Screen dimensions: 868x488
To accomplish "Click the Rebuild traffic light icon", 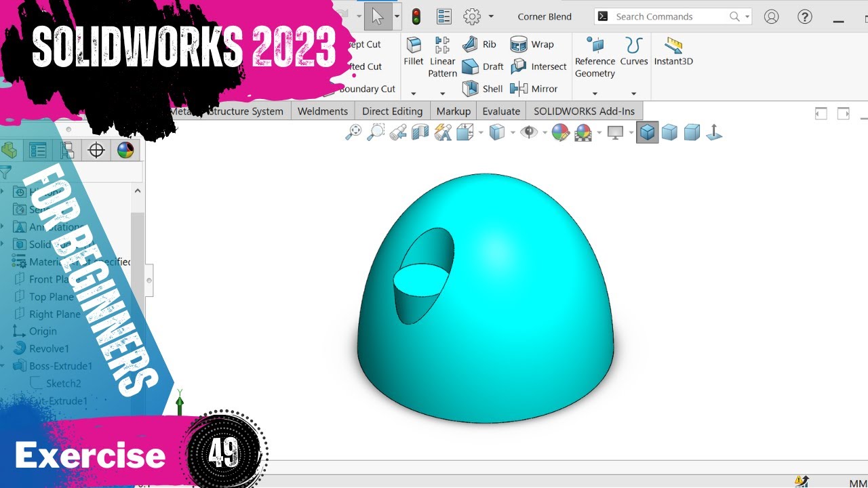I will [416, 16].
